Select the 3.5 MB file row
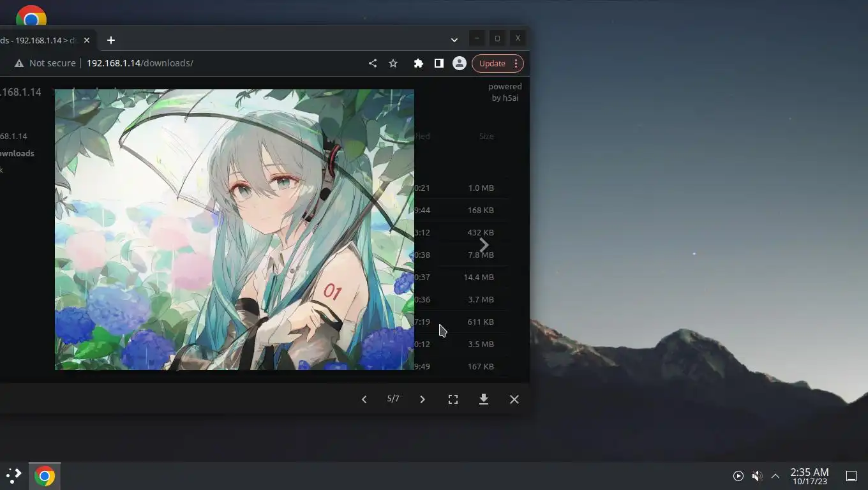Viewport: 868px width, 490px height. 461,344
